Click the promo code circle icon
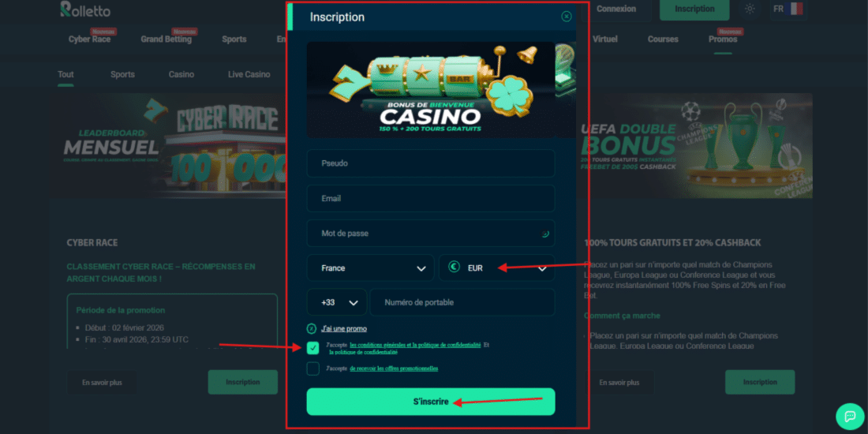868x434 pixels. pos(312,328)
